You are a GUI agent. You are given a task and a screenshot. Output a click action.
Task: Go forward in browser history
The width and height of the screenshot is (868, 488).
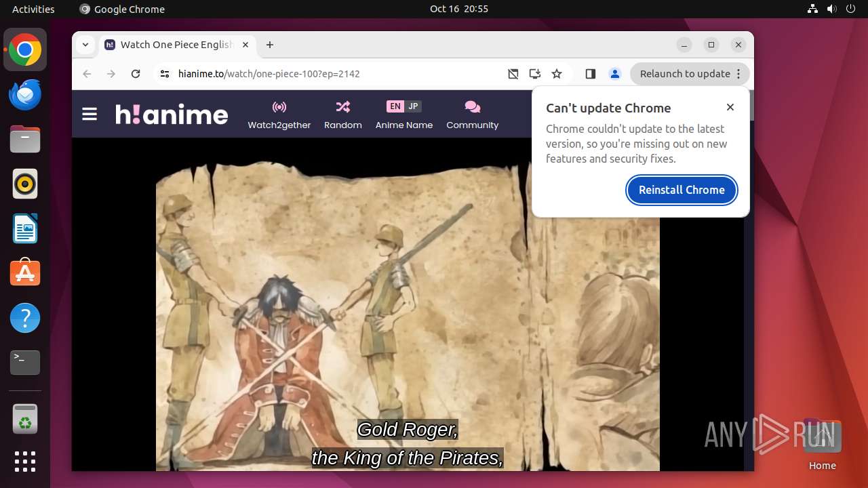(x=111, y=74)
